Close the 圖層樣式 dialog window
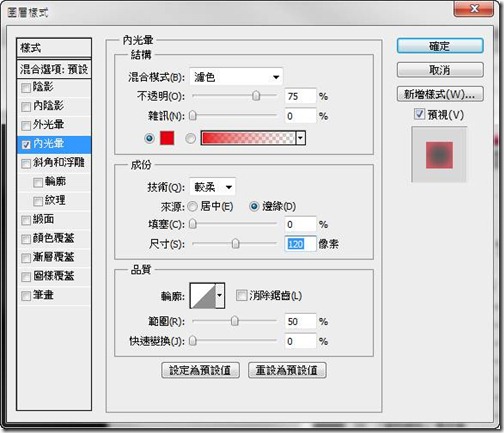 point(474,8)
